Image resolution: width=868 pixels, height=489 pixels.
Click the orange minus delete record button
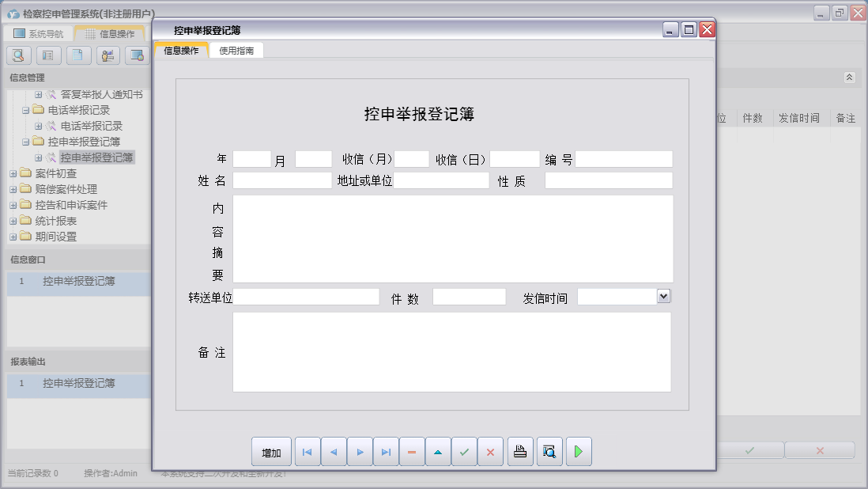[412, 452]
